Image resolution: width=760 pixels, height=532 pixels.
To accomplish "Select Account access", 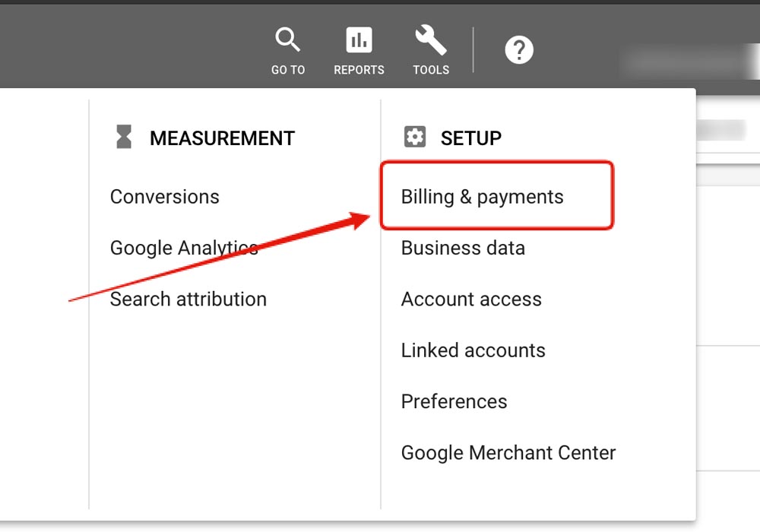I will (x=471, y=299).
